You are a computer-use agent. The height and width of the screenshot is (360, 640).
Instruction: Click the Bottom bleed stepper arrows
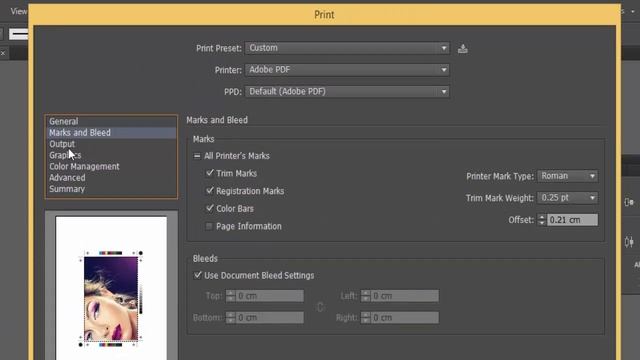(231, 318)
